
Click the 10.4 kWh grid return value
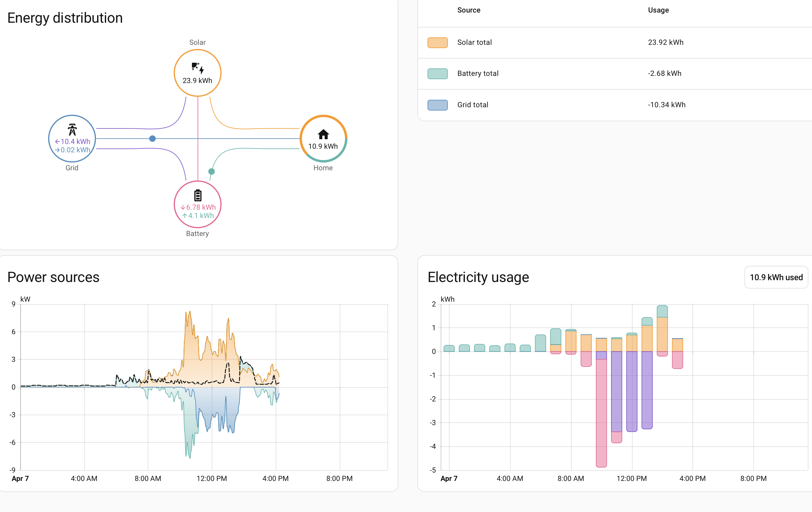(x=72, y=142)
